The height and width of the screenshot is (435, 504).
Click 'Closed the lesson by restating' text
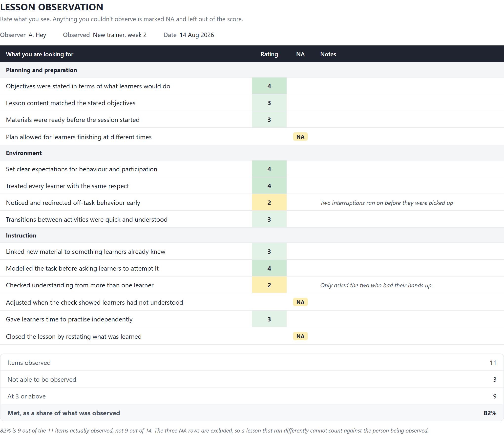point(74,336)
